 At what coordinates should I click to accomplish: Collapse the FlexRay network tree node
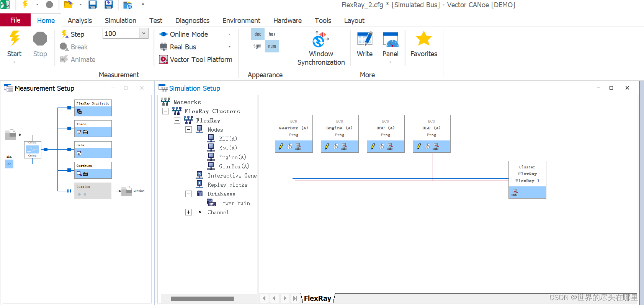(177, 121)
